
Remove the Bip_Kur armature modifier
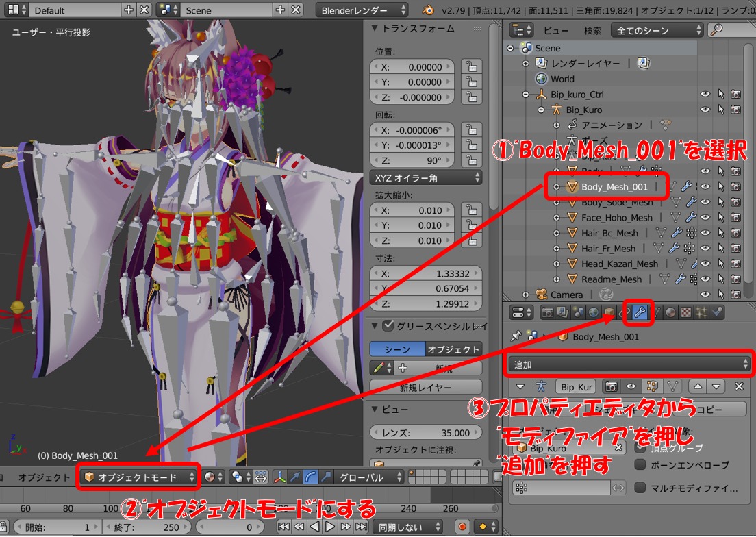pos(739,387)
